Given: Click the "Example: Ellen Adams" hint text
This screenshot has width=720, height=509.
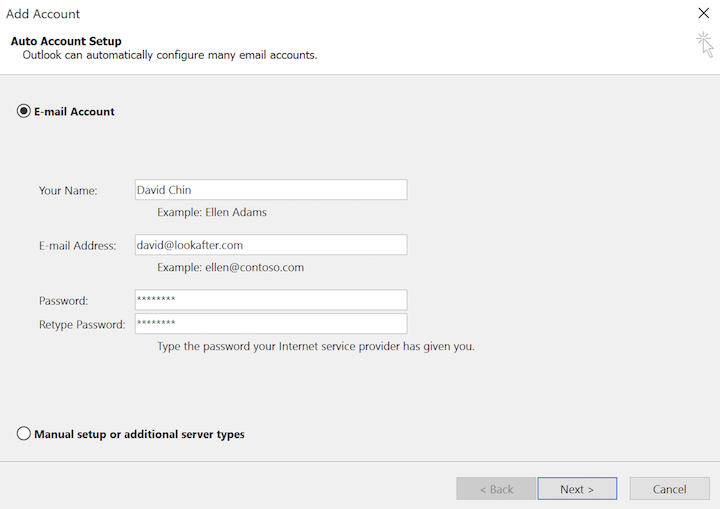Looking at the screenshot, I should pos(212,212).
